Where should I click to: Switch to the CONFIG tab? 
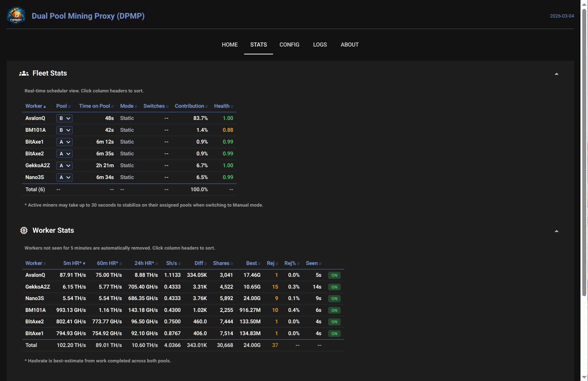click(x=289, y=44)
